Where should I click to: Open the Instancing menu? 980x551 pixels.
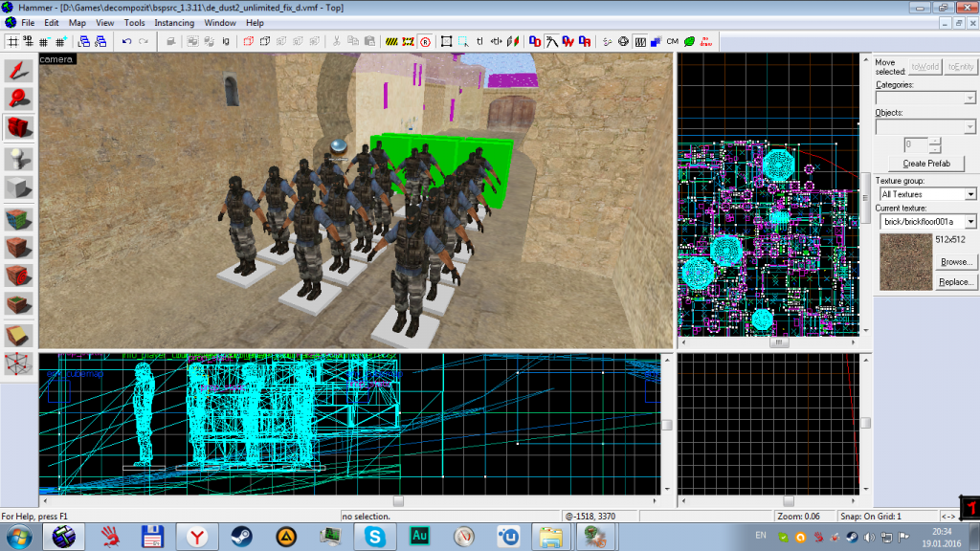[x=173, y=22]
